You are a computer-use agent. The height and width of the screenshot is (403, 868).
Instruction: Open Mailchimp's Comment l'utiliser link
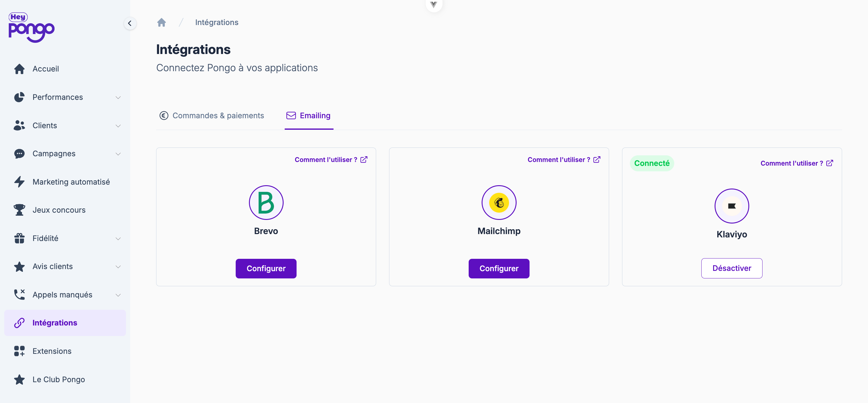[x=563, y=160]
